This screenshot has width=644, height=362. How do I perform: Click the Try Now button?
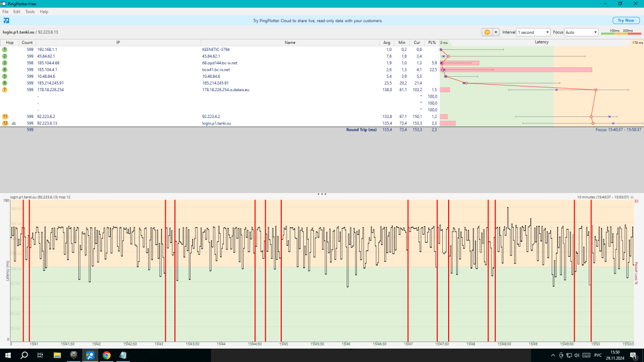(625, 20)
